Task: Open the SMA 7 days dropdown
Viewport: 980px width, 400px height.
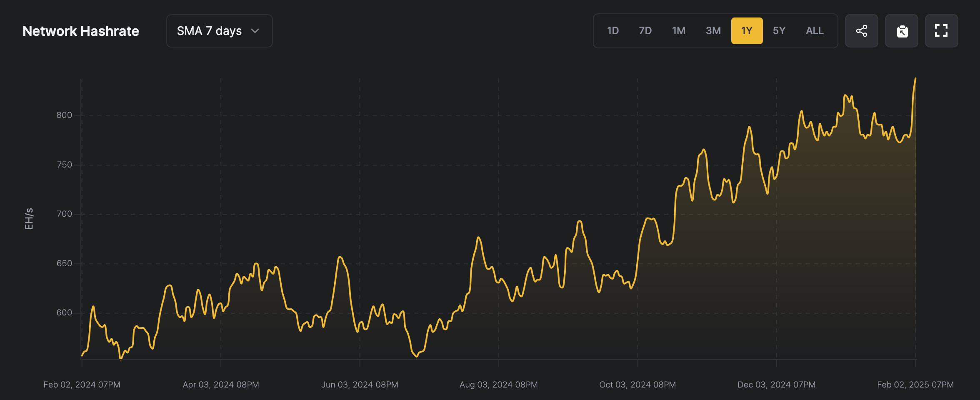Action: coord(219,31)
